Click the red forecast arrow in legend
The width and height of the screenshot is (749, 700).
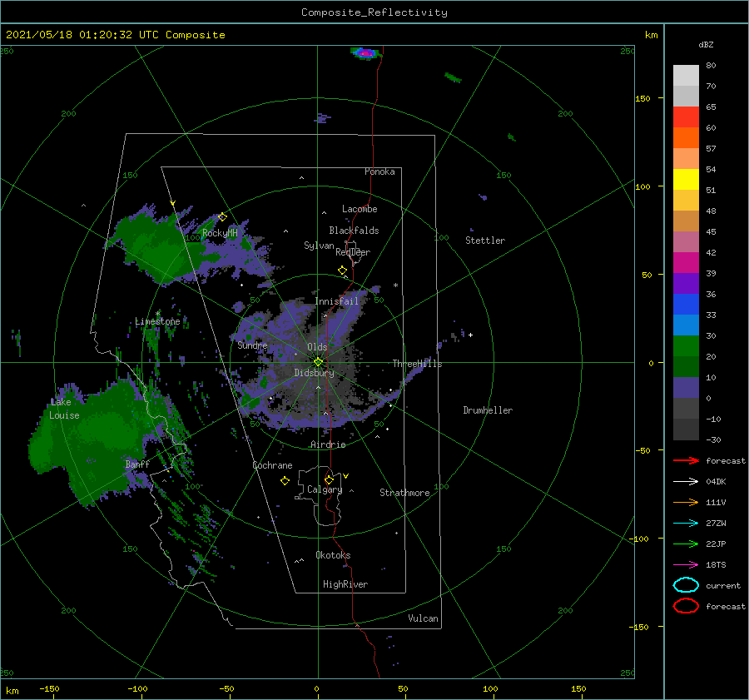click(686, 460)
